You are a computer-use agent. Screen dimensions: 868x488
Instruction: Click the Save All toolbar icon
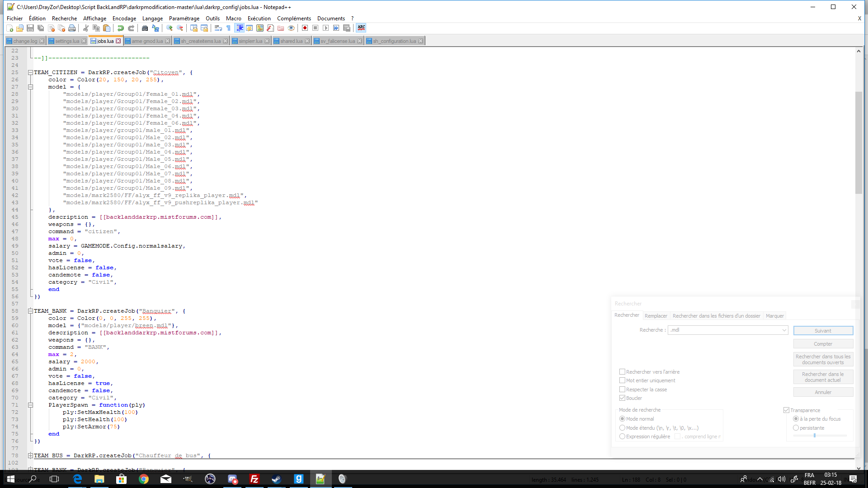click(x=41, y=28)
